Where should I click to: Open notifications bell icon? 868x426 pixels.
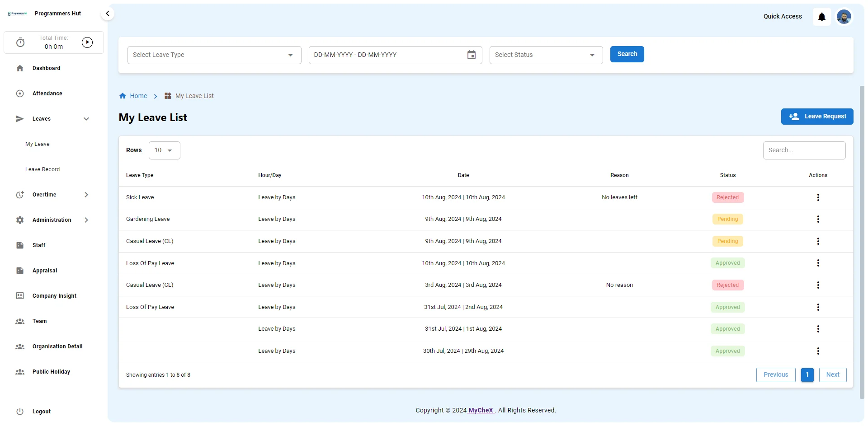[x=821, y=17]
